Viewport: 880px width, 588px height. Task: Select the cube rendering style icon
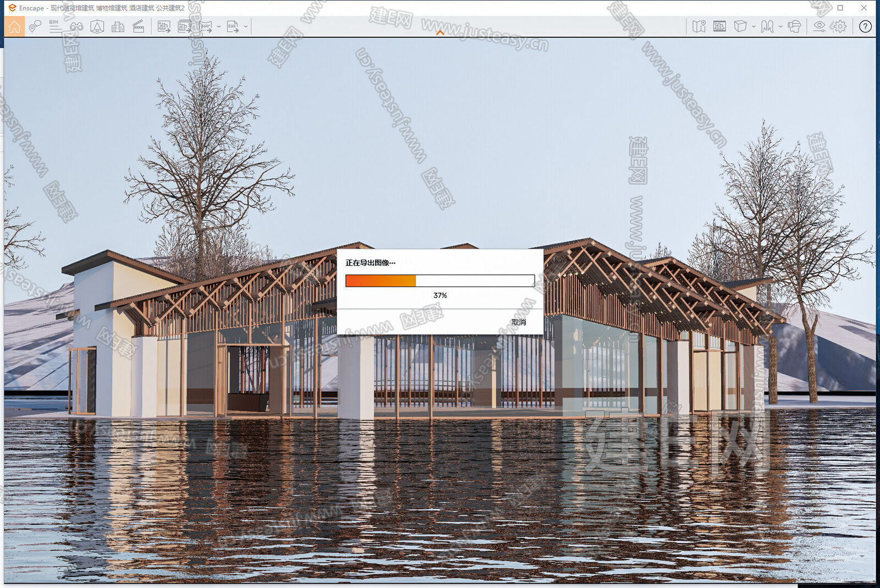pos(740,26)
